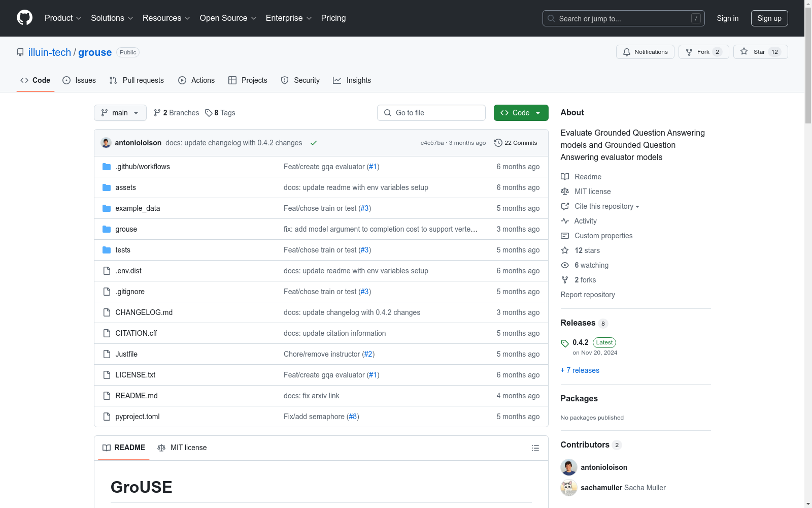Select the MIT license tab in README panel
Screen dimensions: 812x508
click(182, 448)
